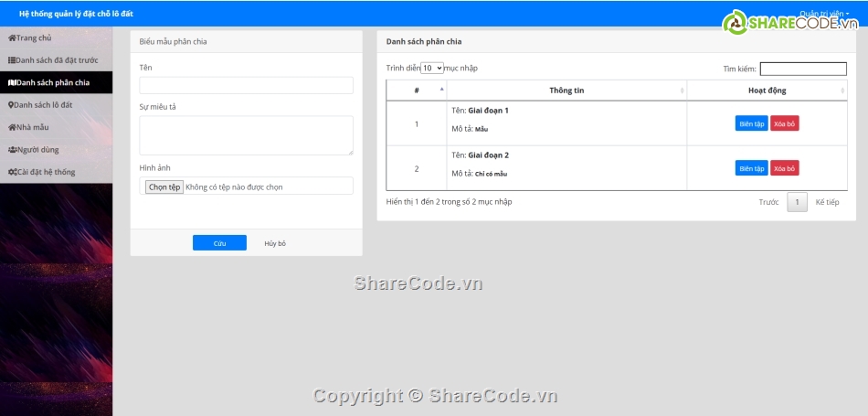Image resolution: width=868 pixels, height=416 pixels.
Task: Focus the Tên text input field
Action: pyautogui.click(x=246, y=85)
